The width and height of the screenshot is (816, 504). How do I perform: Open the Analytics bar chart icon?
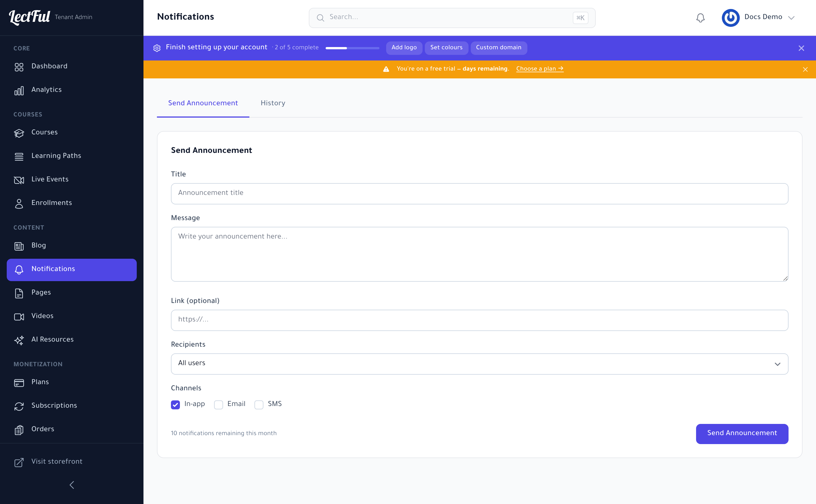[19, 91]
